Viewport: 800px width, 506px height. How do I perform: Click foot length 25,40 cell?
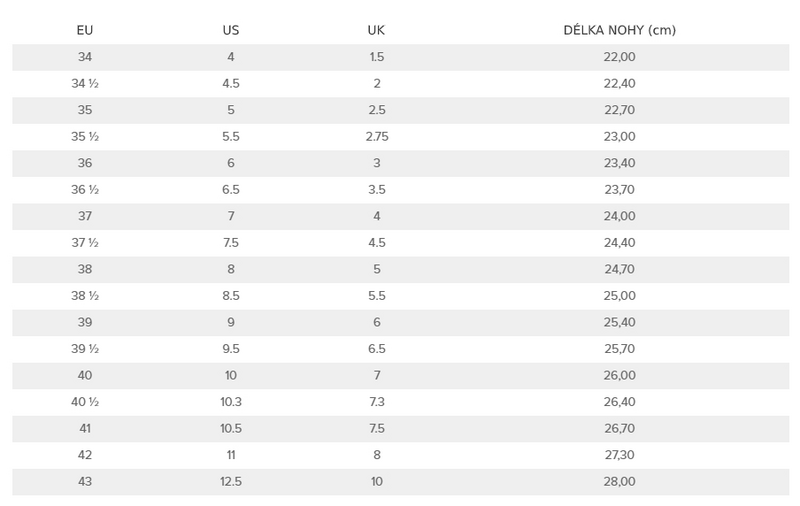619,322
